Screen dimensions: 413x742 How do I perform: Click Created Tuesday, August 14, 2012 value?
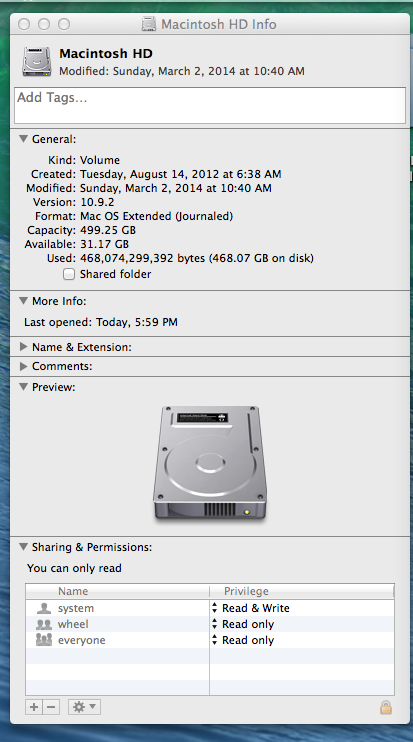(181, 174)
